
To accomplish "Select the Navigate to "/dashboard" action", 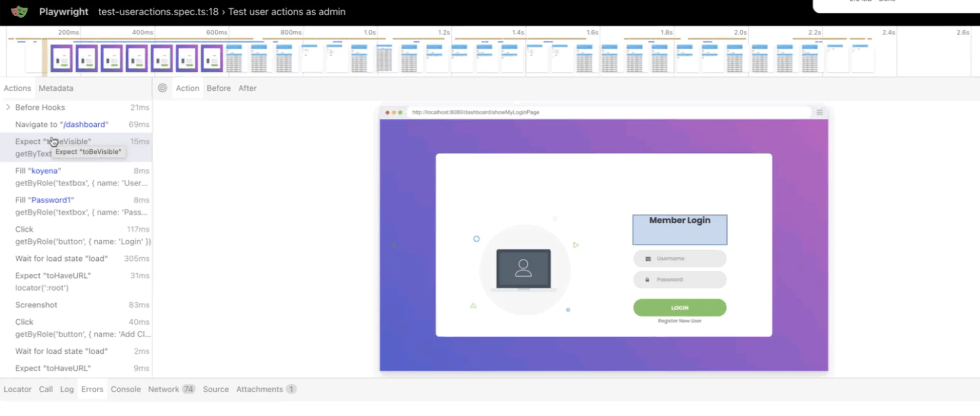I will [x=62, y=125].
